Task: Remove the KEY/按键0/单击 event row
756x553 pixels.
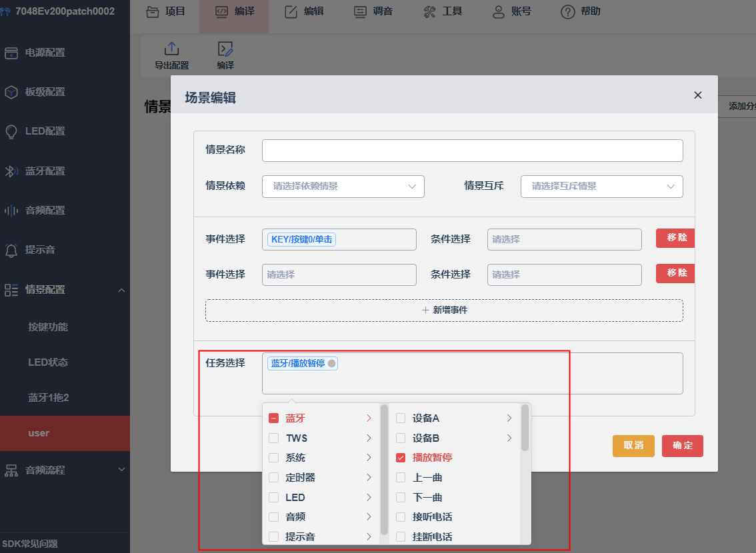Action: click(x=675, y=238)
